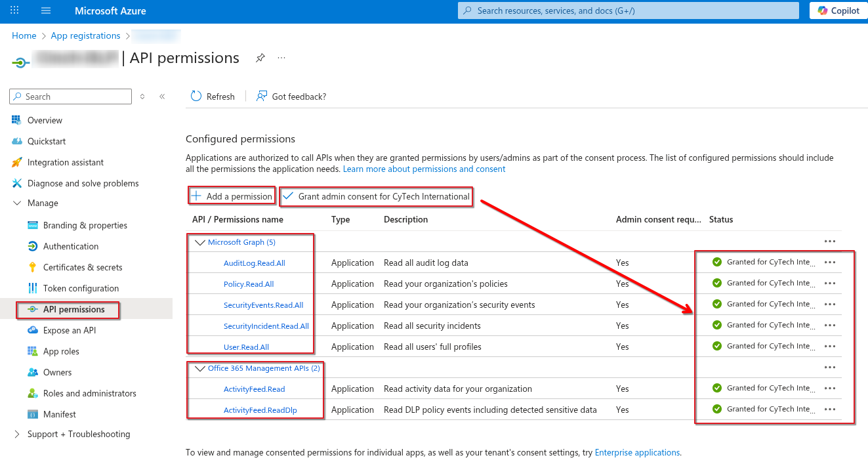Open the hamburger portal menu
This screenshot has height=466, width=868.
click(x=46, y=11)
